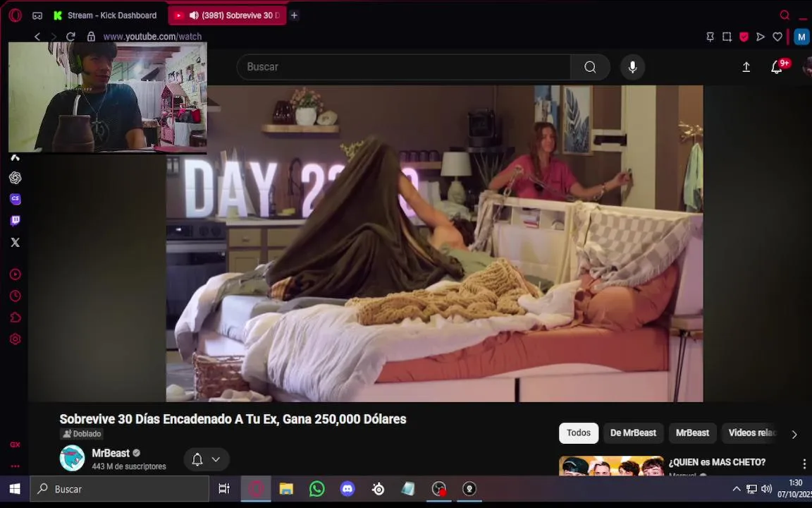Click the video title Sobrevive 30 Días
The height and width of the screenshot is (508, 812).
233,419
